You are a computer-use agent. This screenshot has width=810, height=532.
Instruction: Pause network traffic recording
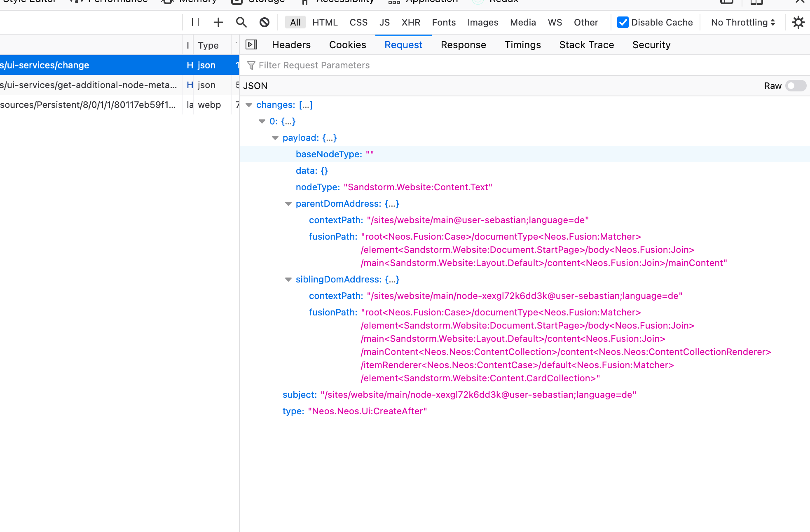click(195, 22)
